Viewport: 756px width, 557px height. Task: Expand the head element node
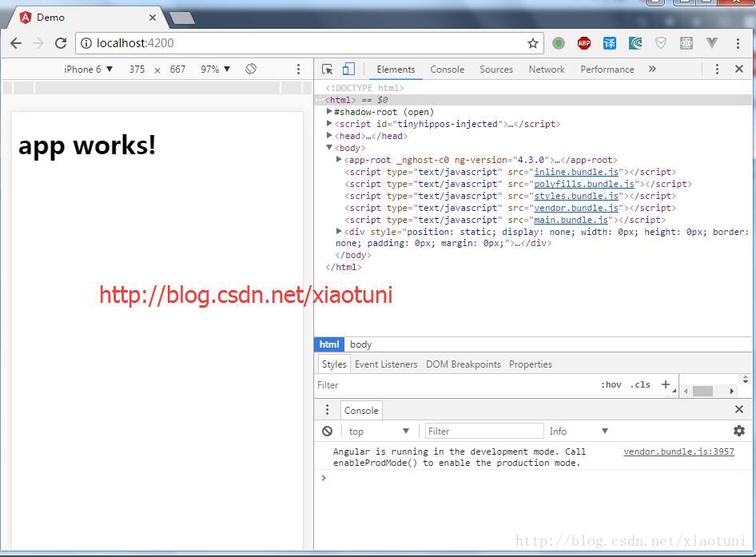point(328,136)
